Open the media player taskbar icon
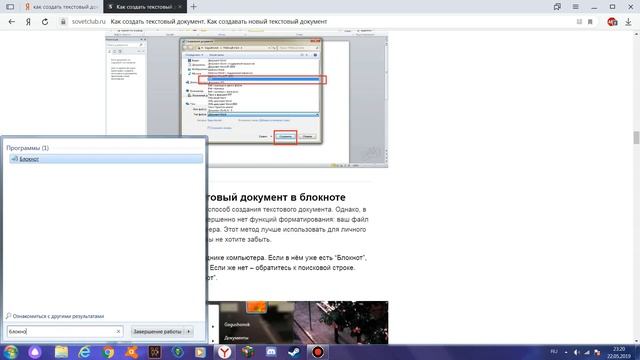This screenshot has height=360, width=640. [200, 352]
